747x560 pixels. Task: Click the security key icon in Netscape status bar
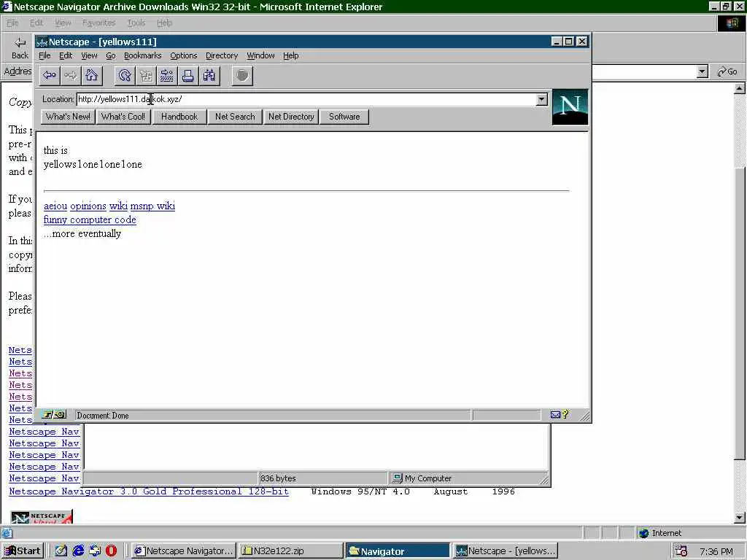[53, 415]
